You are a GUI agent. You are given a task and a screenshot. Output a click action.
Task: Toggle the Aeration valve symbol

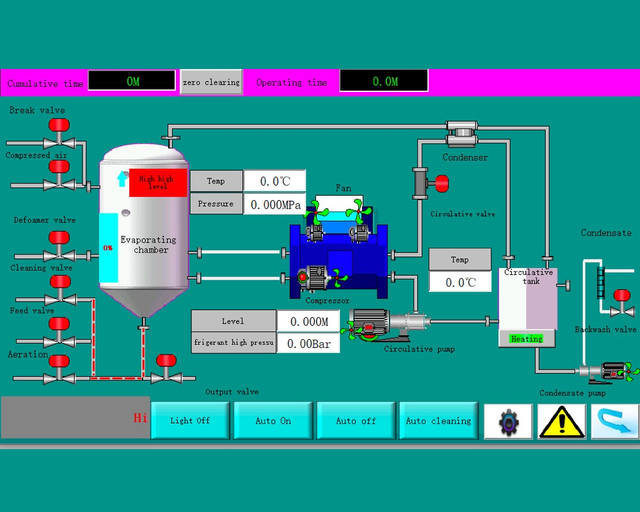59,370
